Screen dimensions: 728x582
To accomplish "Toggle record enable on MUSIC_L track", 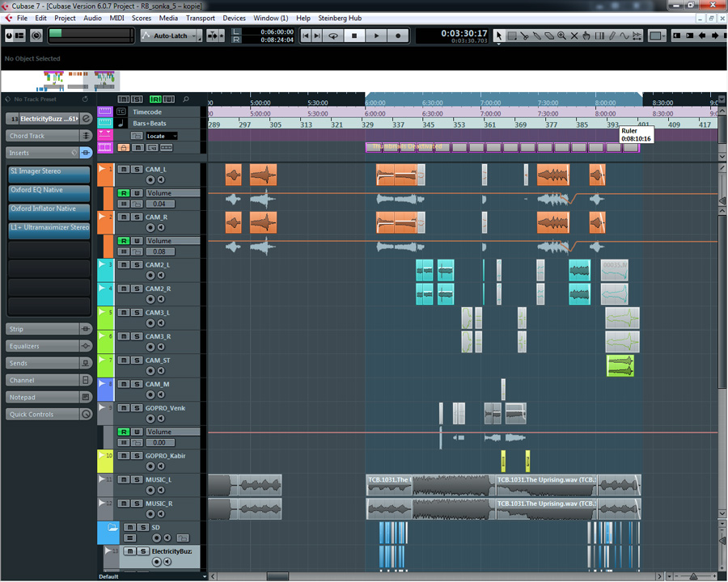I will coord(150,491).
